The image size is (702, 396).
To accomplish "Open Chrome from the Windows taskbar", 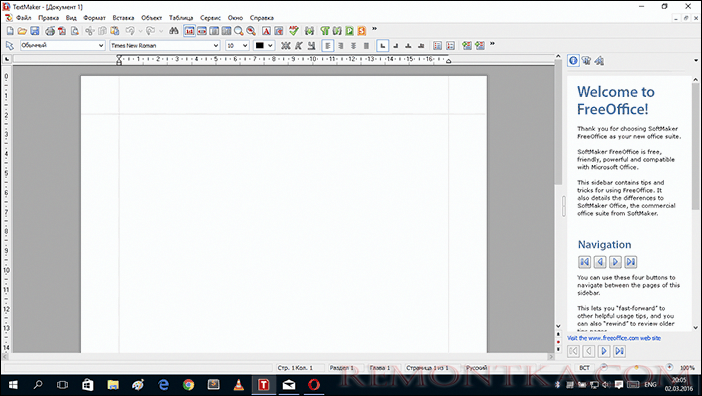I will coord(188,385).
